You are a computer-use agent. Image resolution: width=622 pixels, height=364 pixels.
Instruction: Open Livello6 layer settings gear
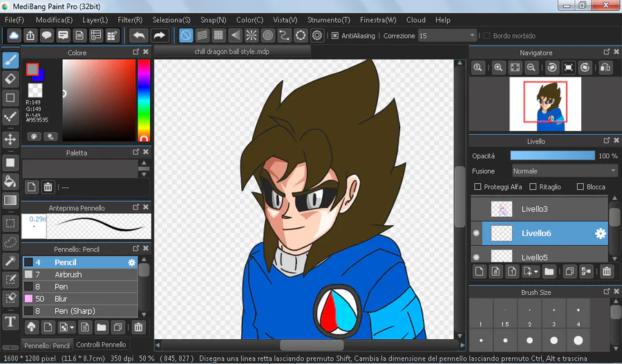point(601,233)
